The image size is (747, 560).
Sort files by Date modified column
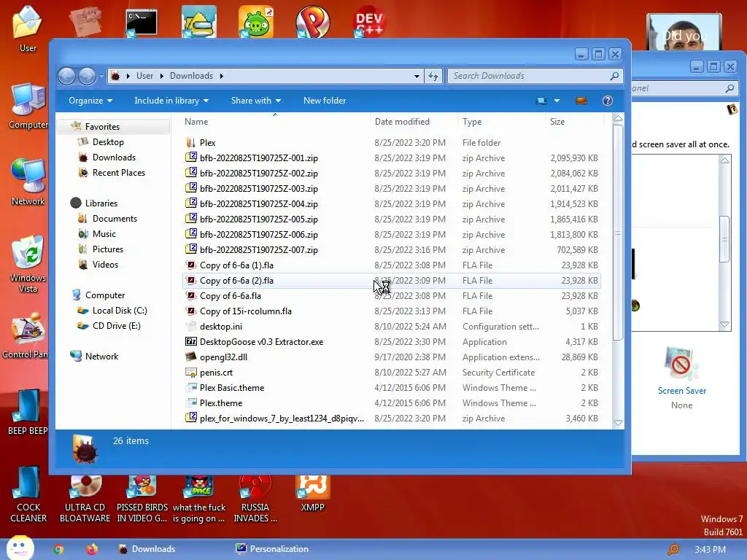[414, 122]
